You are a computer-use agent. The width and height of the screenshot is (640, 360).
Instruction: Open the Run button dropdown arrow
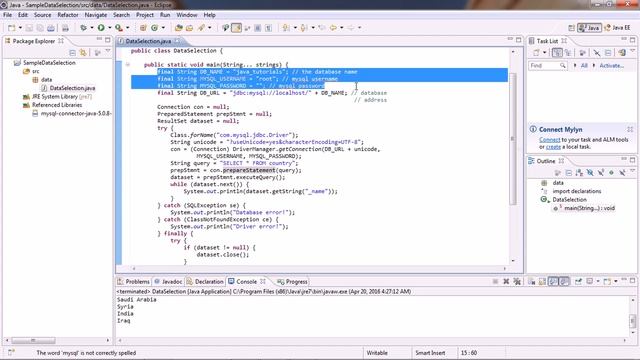click(109, 28)
